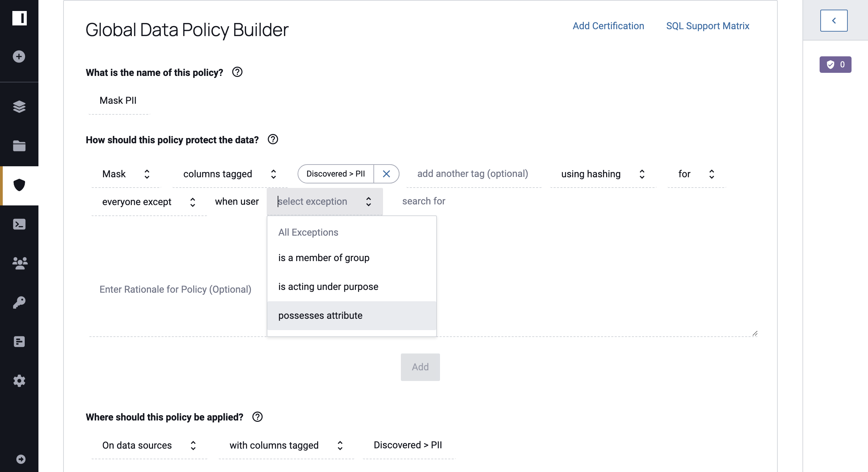Select 'is a member of group' option
The image size is (868, 472).
point(323,257)
